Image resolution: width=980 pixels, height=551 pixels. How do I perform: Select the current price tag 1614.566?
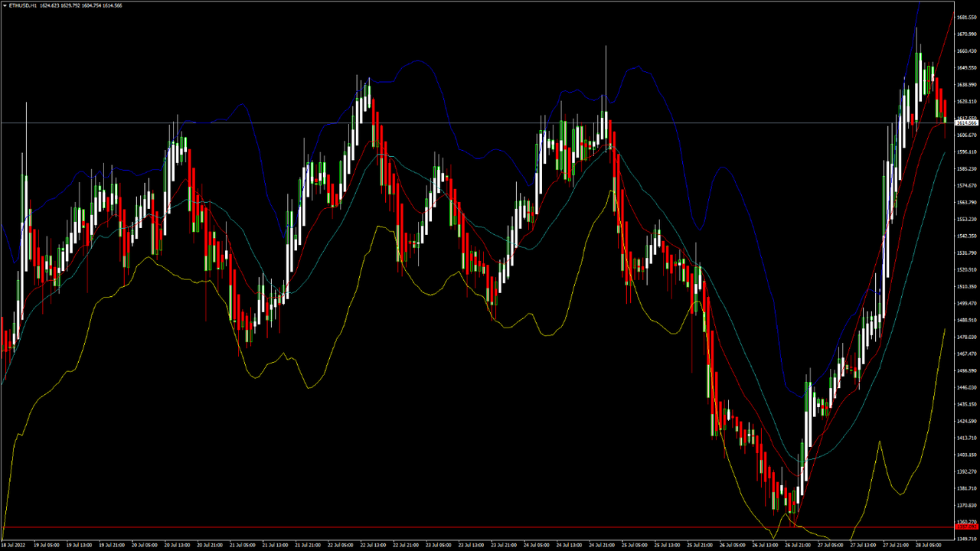(966, 122)
